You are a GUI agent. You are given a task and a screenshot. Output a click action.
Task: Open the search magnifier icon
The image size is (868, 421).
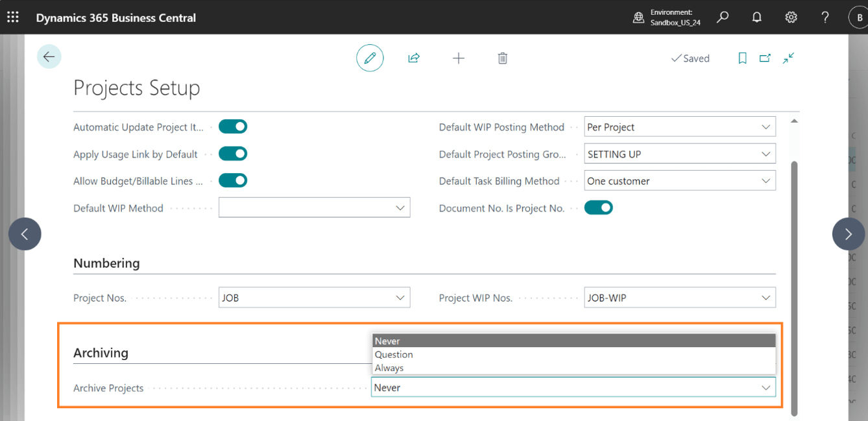click(x=723, y=18)
